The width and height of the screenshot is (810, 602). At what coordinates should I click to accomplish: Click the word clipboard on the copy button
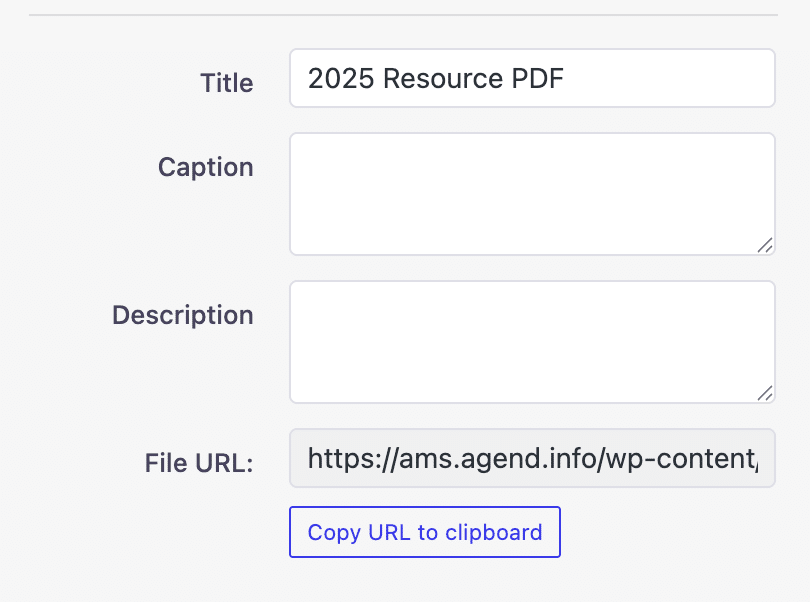pyautogui.click(x=492, y=532)
